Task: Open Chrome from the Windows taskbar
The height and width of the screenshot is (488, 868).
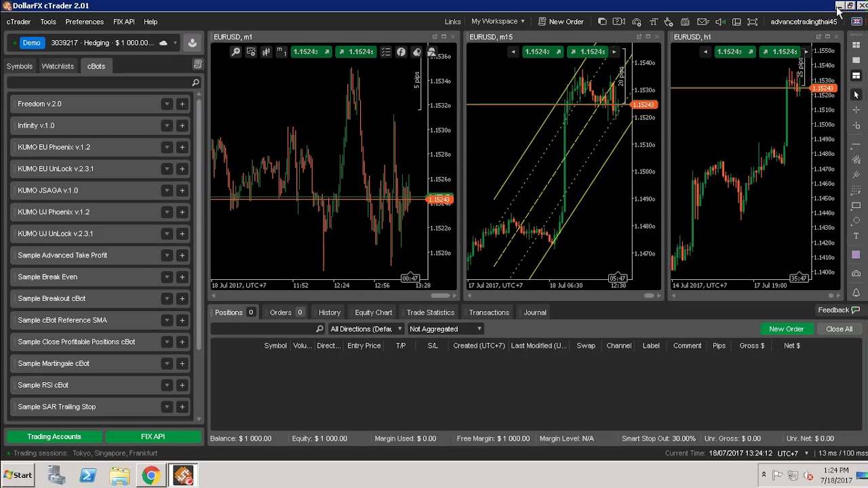Action: coord(151,475)
